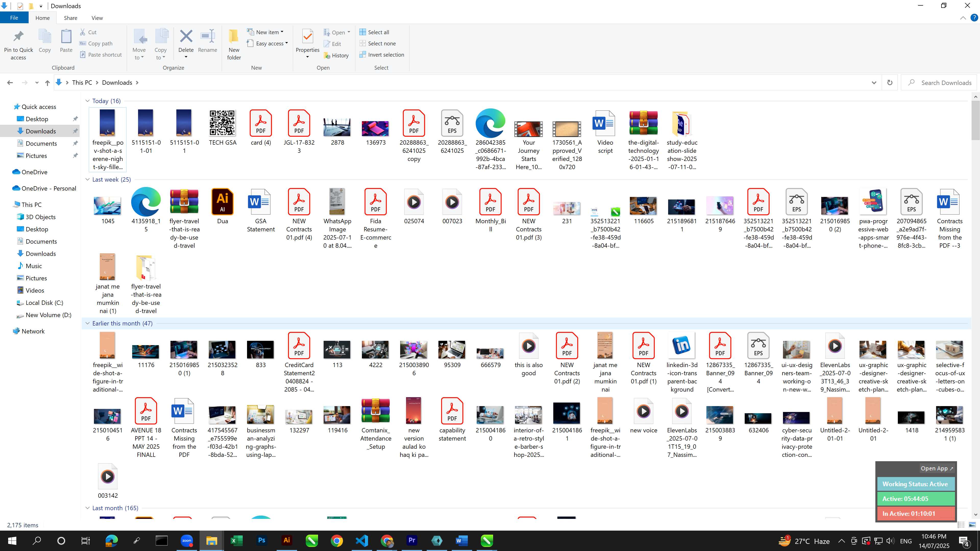Screen dimensions: 980x551
Task: Click the Copy ribbon icon
Action: coord(44,41)
